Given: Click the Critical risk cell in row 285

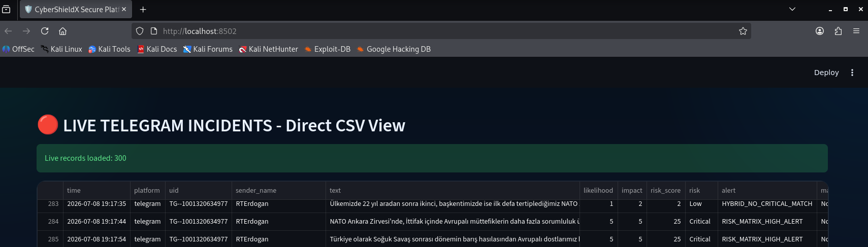Looking at the screenshot, I should click(701, 239).
